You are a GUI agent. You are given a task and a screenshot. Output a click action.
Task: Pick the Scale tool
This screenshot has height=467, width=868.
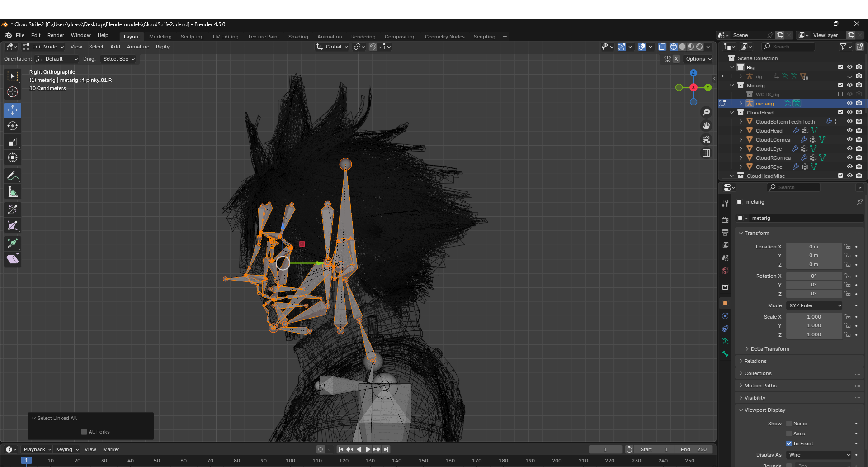[13, 142]
